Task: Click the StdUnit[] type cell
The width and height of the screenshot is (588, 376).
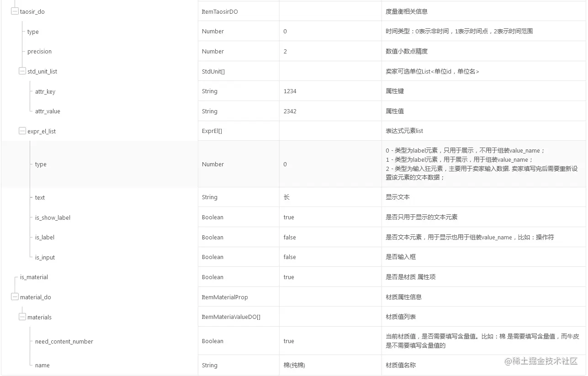Action: coord(214,71)
